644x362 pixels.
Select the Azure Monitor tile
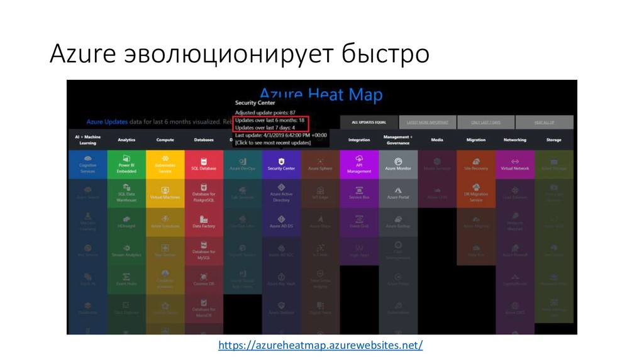[x=398, y=165]
